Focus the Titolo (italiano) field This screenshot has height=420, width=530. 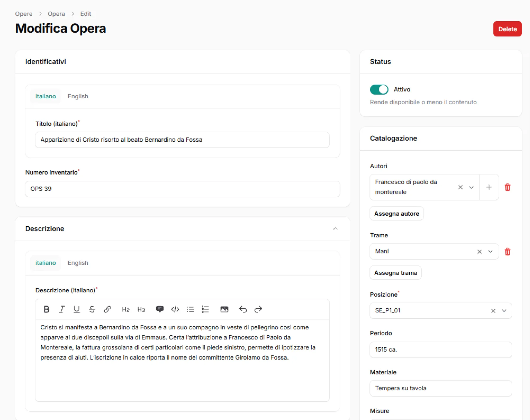(182, 140)
